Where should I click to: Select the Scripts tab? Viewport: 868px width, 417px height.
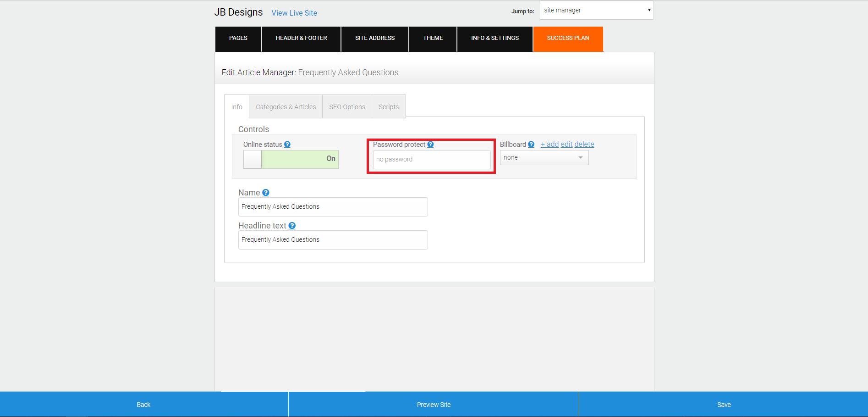(389, 107)
